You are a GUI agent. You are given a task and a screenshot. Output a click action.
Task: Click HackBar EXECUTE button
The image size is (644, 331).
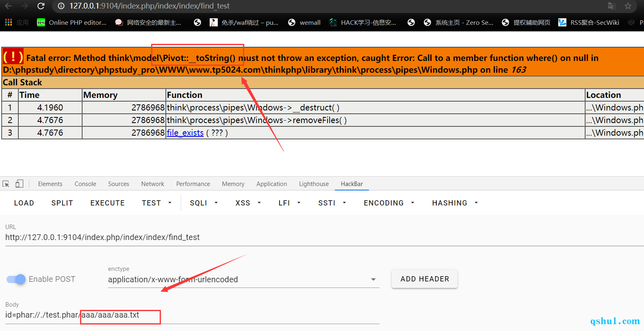click(x=108, y=203)
